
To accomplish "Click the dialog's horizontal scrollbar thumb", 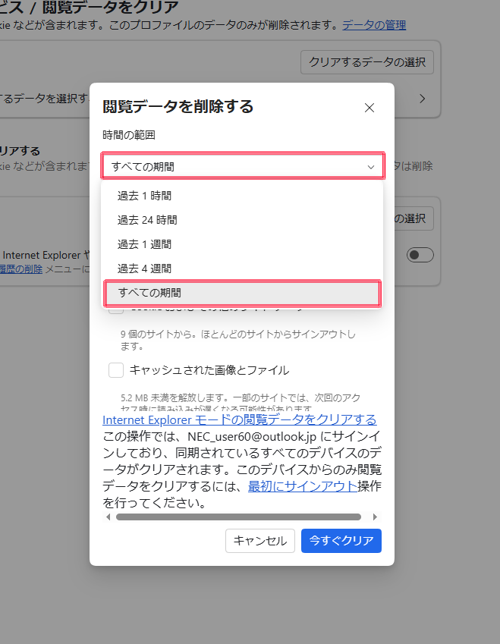I will [238, 517].
